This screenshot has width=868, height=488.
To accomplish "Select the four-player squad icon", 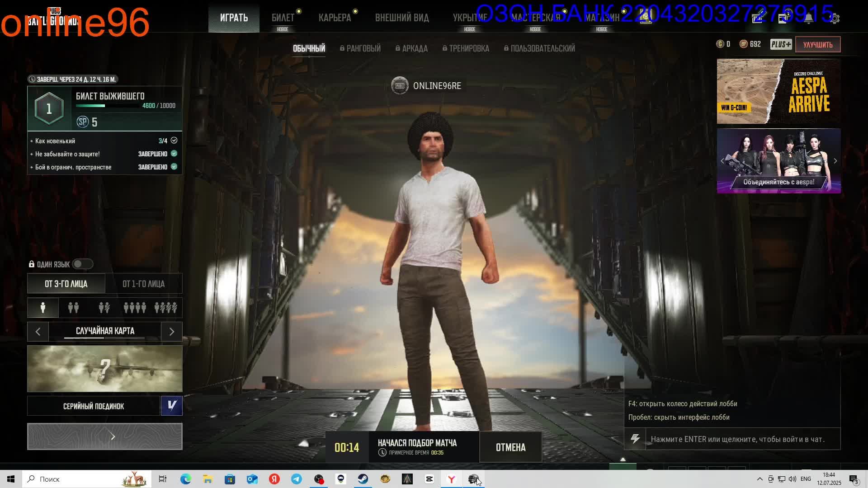I will click(x=135, y=308).
